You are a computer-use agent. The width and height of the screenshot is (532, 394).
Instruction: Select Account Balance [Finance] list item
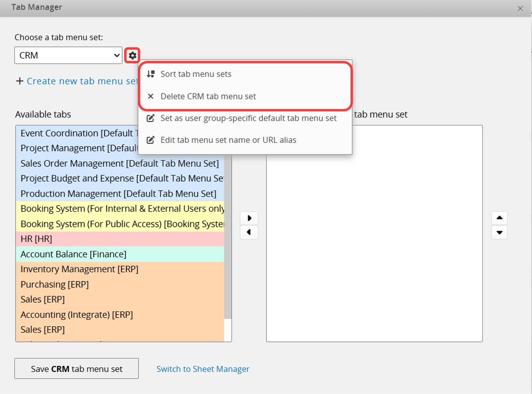(x=73, y=255)
